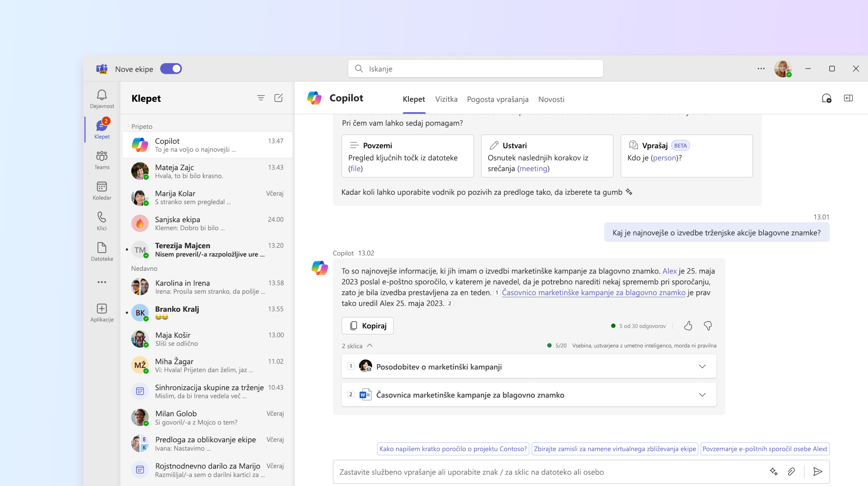The height and width of the screenshot is (486, 868).
Task: Click the Terezija Majcen chat conversation
Action: click(x=208, y=249)
